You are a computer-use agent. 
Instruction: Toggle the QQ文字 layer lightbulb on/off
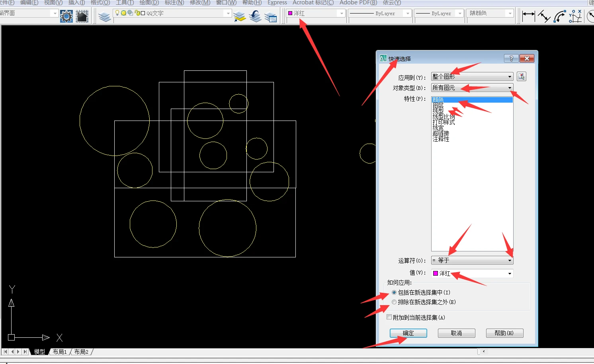pos(117,13)
